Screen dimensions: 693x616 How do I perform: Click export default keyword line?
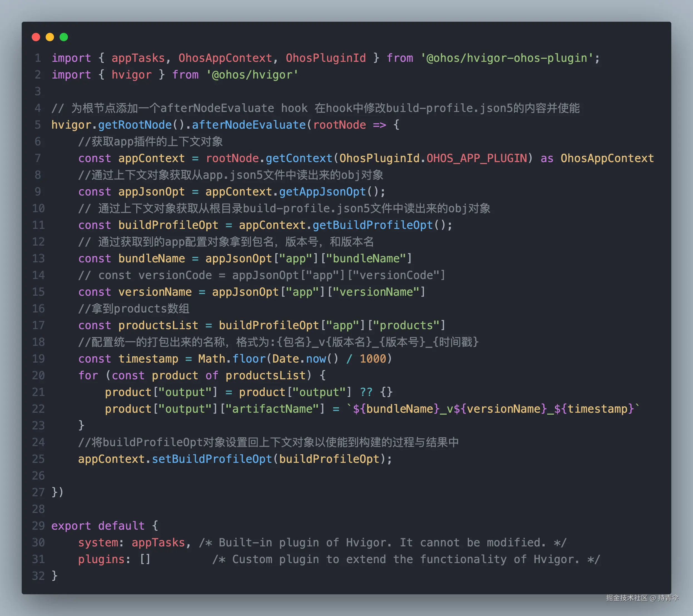click(98, 526)
